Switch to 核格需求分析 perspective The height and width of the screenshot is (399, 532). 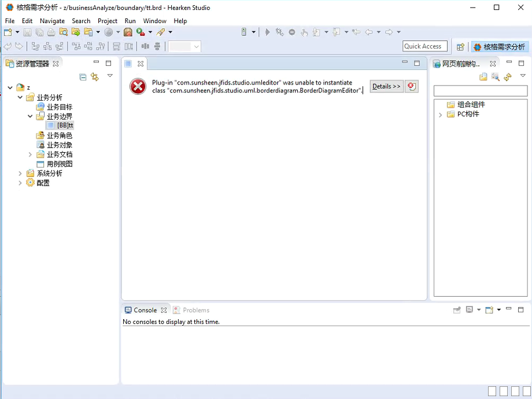click(499, 47)
